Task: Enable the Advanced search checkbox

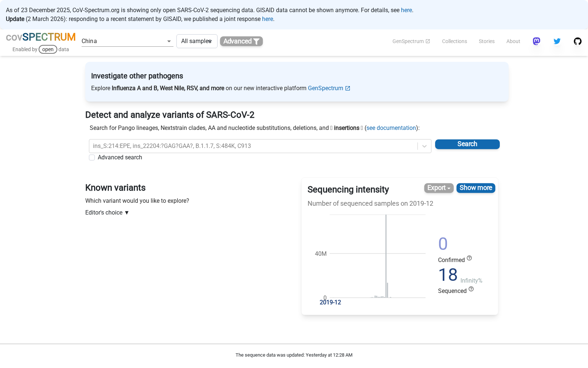Action: pos(92,158)
